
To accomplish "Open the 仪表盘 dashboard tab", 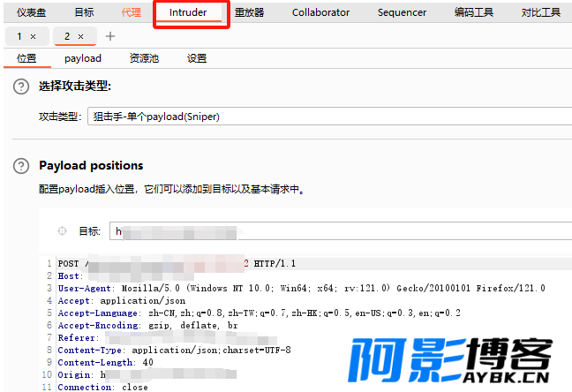I will [32, 12].
